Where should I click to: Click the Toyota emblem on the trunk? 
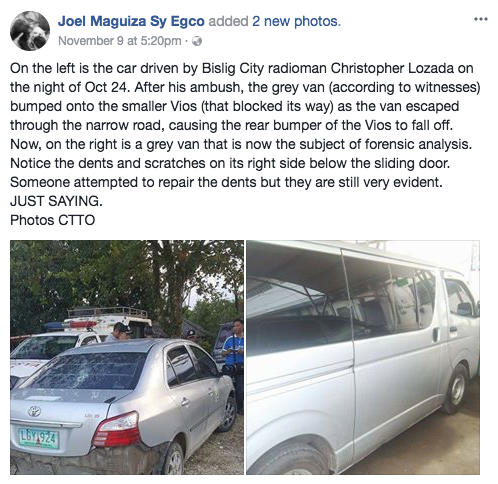[x=34, y=411]
